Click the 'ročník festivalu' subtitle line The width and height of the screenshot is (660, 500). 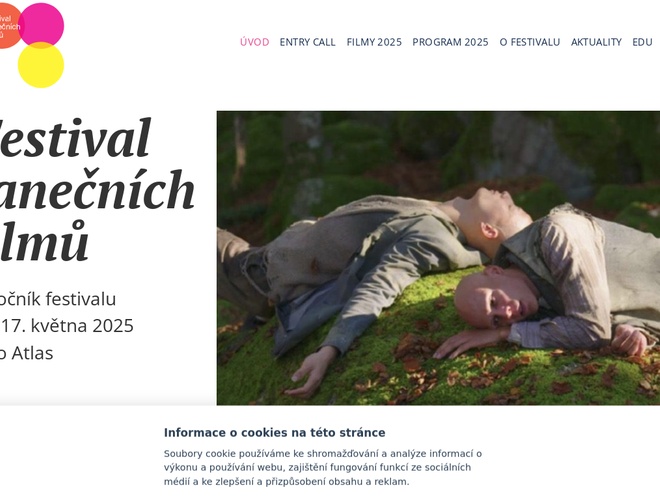click(x=58, y=299)
